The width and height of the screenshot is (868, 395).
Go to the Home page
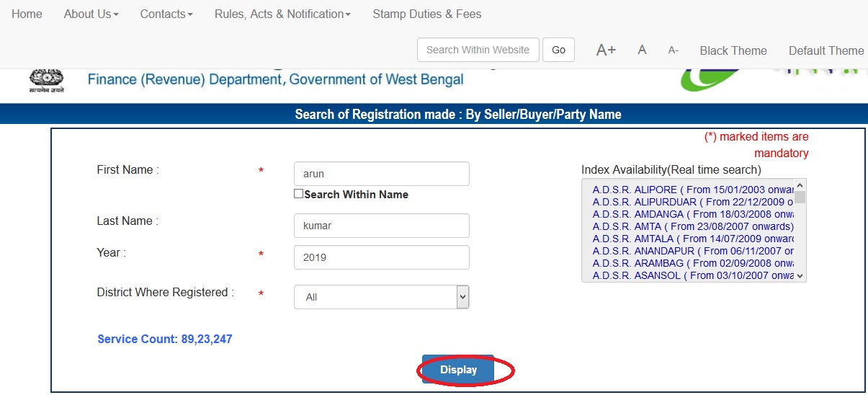click(x=27, y=14)
